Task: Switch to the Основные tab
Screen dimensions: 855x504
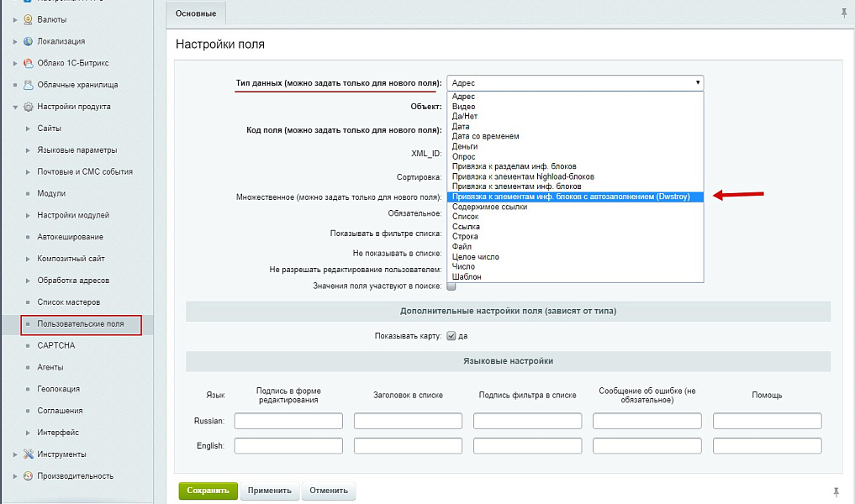Action: 196,13
